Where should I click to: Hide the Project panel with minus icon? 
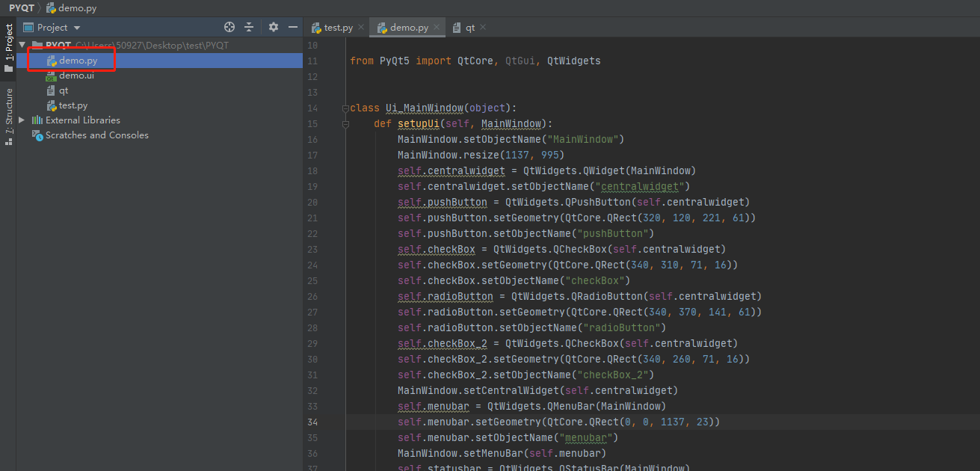coord(293,27)
